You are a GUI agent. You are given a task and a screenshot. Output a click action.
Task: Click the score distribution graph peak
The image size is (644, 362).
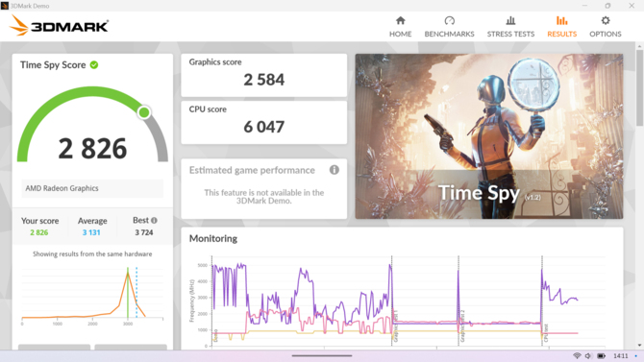(128, 273)
